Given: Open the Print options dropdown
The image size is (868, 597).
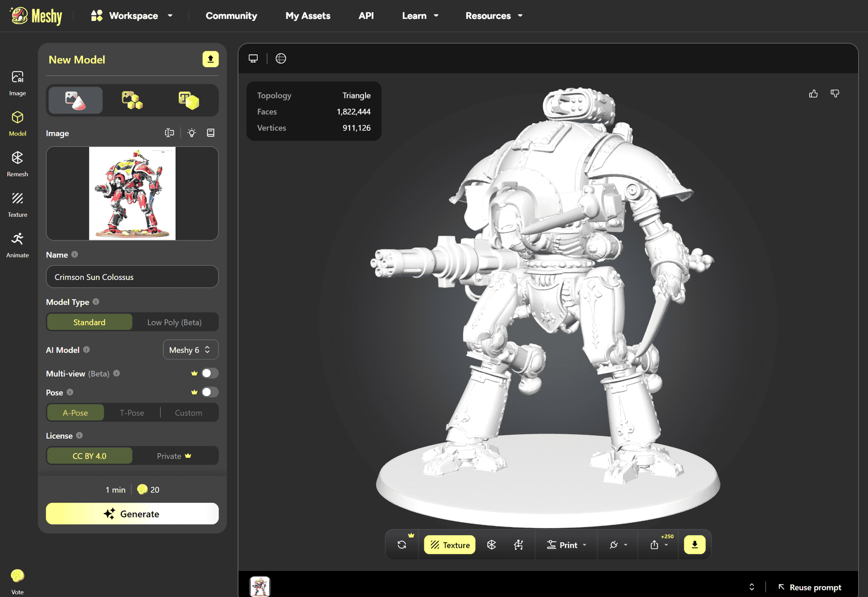Looking at the screenshot, I should (567, 545).
